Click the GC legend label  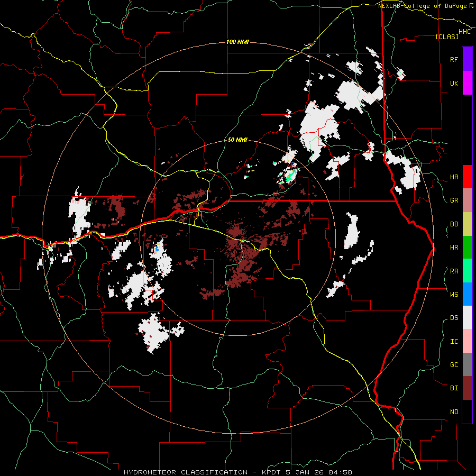[x=454, y=364]
